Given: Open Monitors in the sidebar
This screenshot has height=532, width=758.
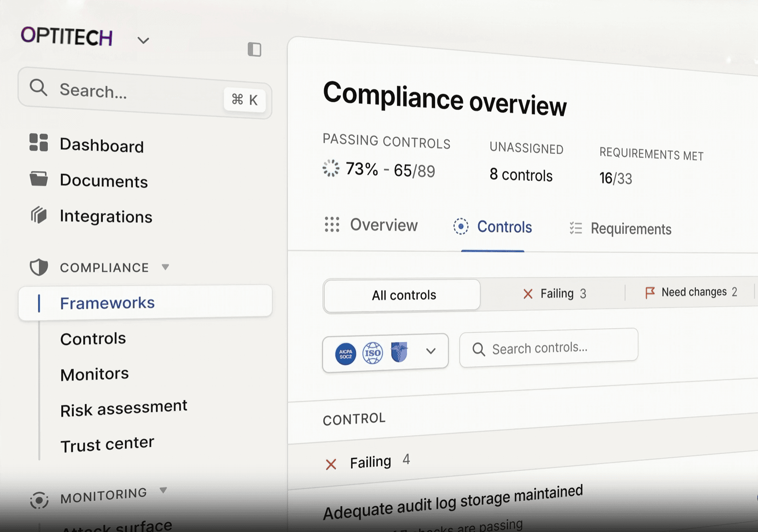Looking at the screenshot, I should click(x=95, y=374).
